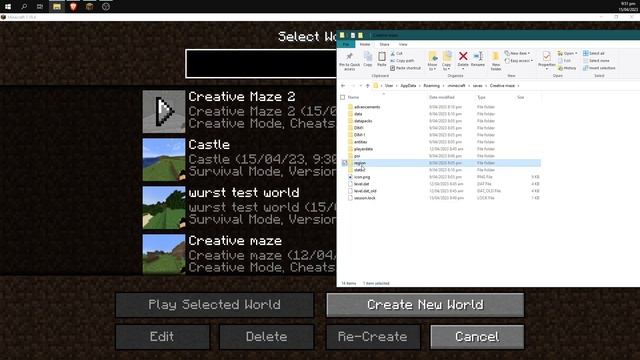Select the session.lock file

point(364,198)
